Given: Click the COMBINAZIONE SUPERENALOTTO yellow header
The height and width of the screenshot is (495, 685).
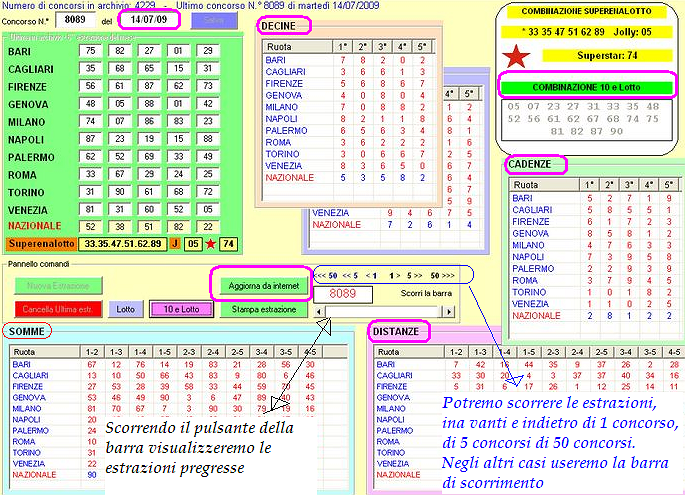Looking at the screenshot, I should (x=586, y=11).
